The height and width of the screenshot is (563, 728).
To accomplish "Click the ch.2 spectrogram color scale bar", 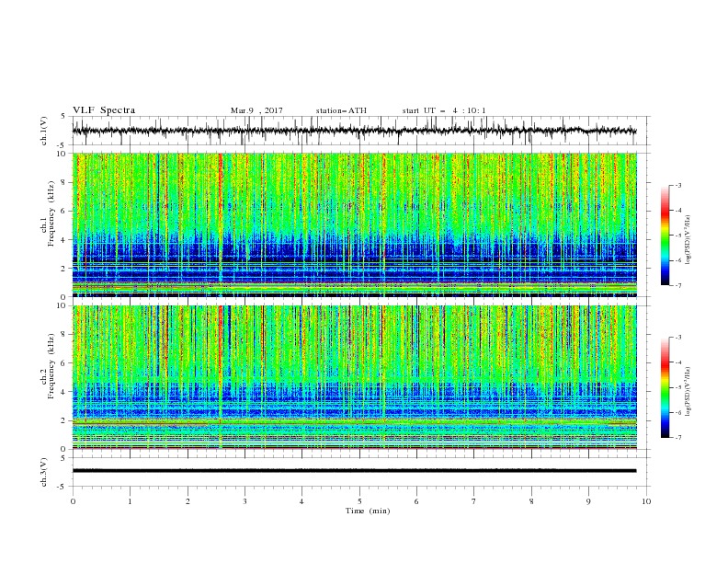I will pyautogui.click(x=665, y=387).
